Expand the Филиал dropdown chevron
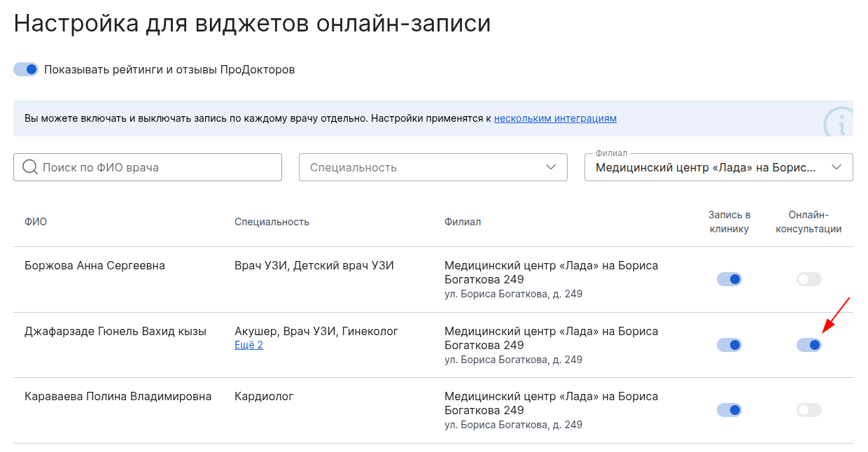 (836, 167)
